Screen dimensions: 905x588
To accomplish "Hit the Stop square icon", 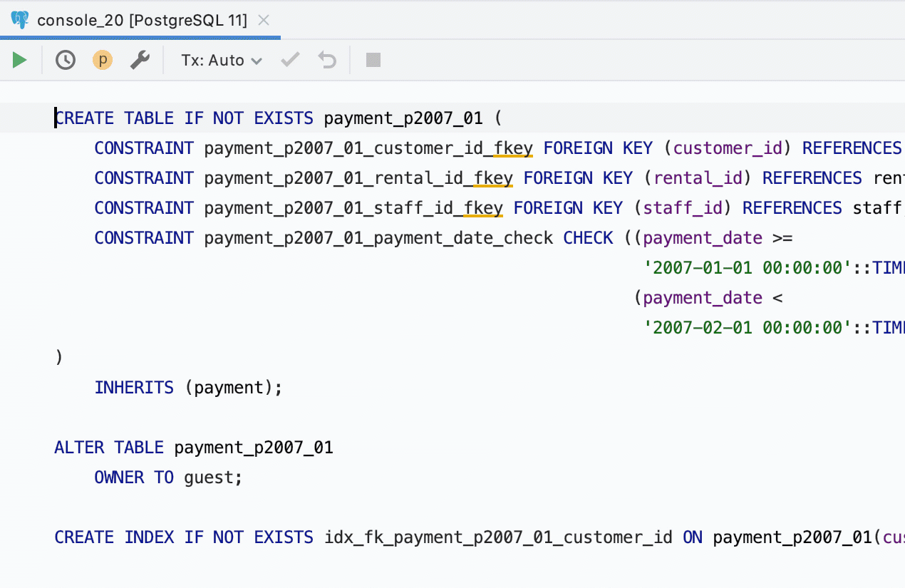I will coord(373,61).
